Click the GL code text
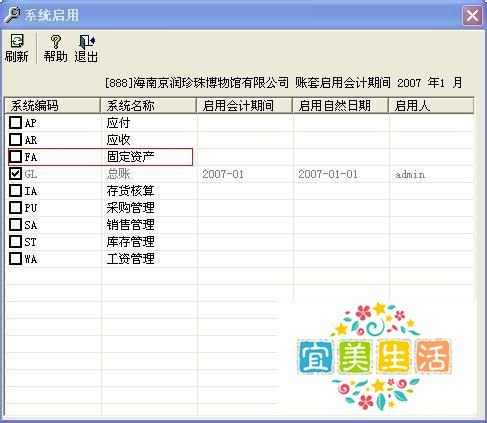The width and height of the screenshot is (487, 423). 31,174
